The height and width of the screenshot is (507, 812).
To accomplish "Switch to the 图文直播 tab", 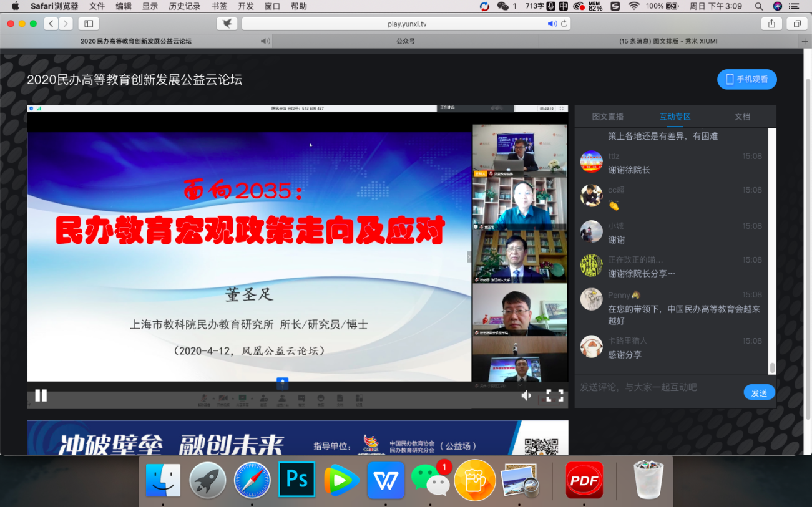I will [x=607, y=117].
